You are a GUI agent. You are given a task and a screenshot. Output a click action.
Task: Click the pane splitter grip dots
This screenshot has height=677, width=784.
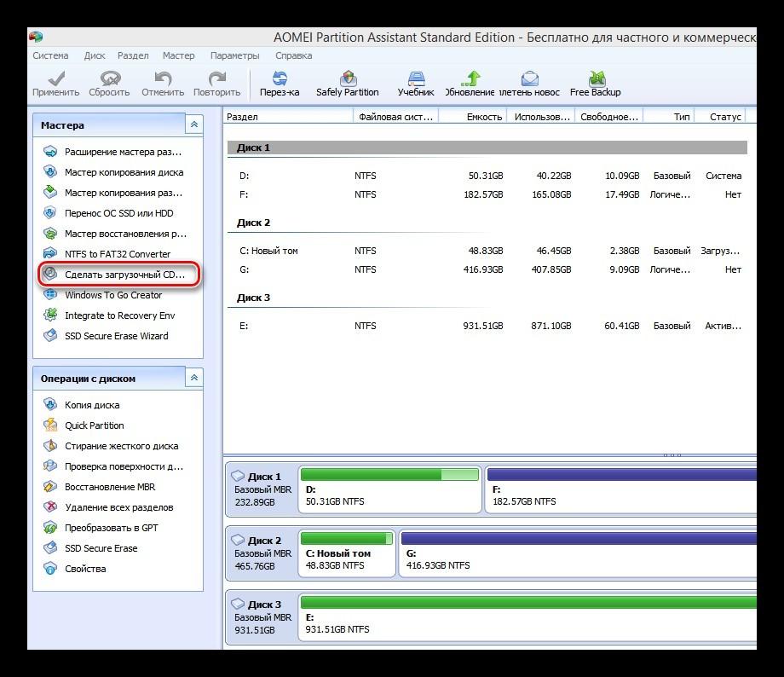coord(672,454)
